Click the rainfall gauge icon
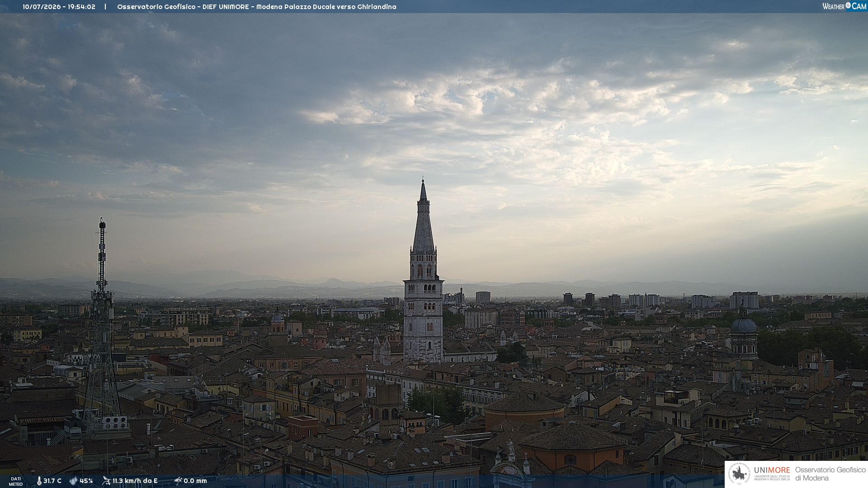This screenshot has height=488, width=868. click(178, 481)
